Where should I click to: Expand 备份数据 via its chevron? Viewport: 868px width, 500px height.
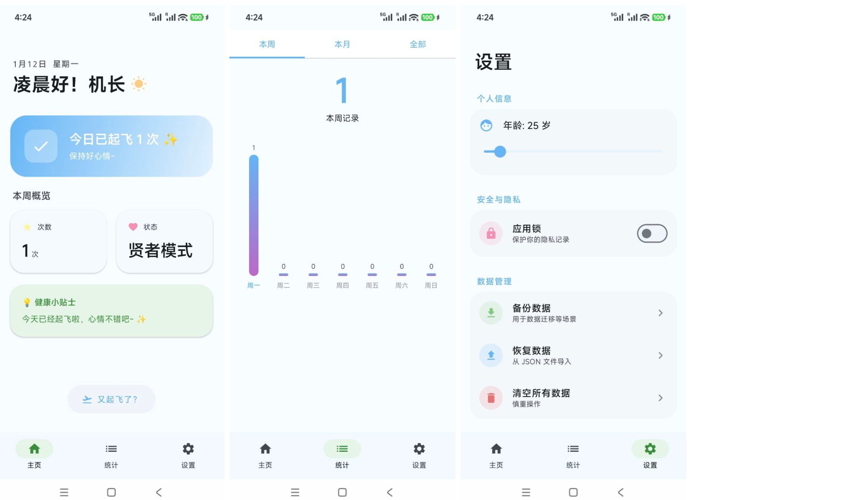(660, 313)
